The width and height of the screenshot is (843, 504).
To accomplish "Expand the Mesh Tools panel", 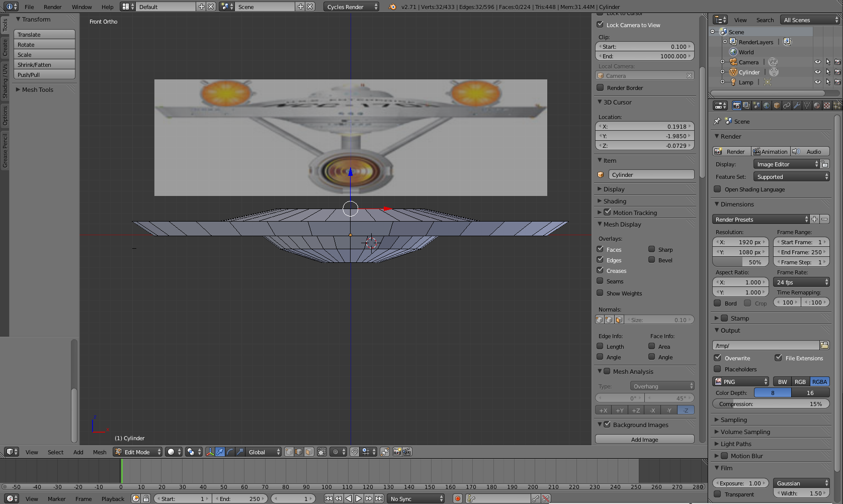I will pos(38,89).
